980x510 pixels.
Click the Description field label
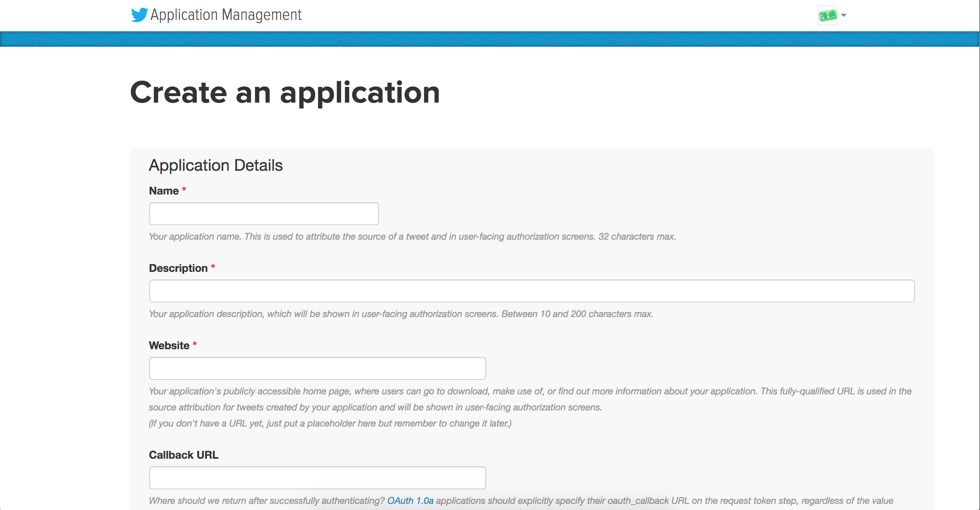coord(178,268)
